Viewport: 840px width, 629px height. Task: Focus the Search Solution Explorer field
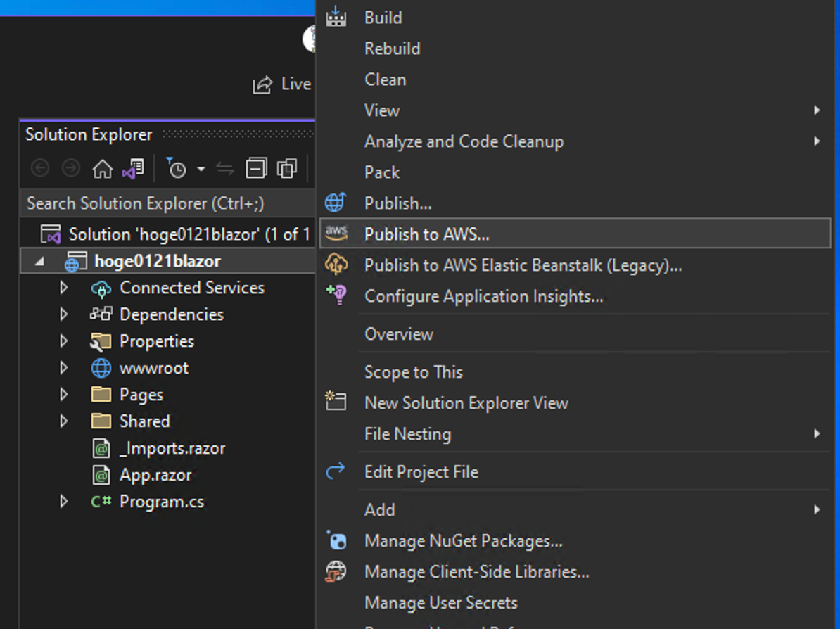(167, 203)
